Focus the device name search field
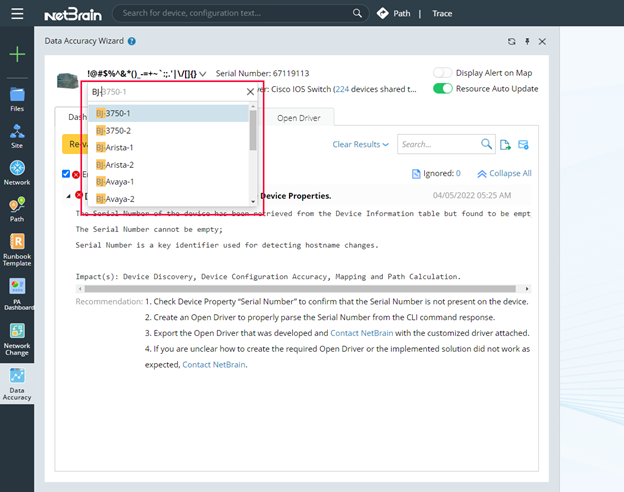This screenshot has height=492, width=624. [x=167, y=92]
